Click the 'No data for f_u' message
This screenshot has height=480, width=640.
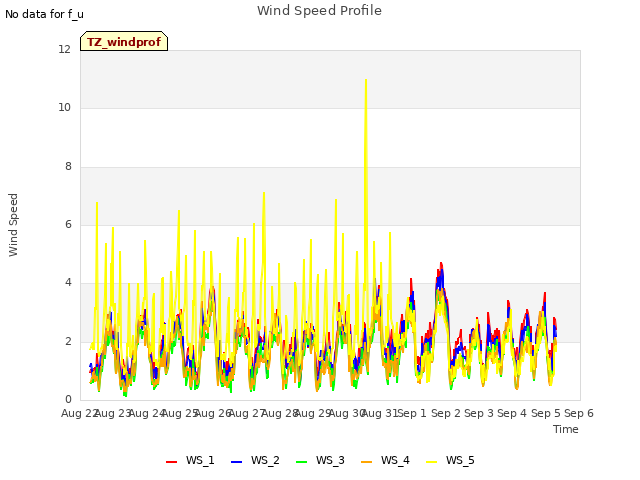click(x=44, y=14)
